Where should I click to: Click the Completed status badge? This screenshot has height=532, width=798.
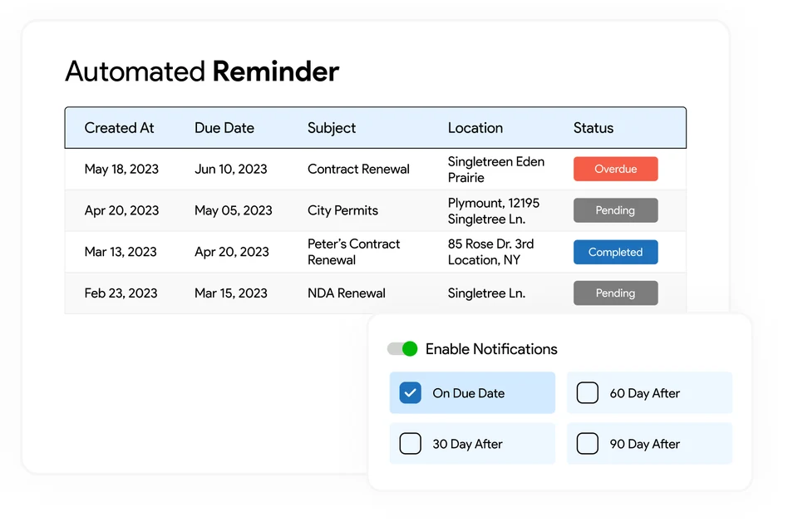(615, 252)
